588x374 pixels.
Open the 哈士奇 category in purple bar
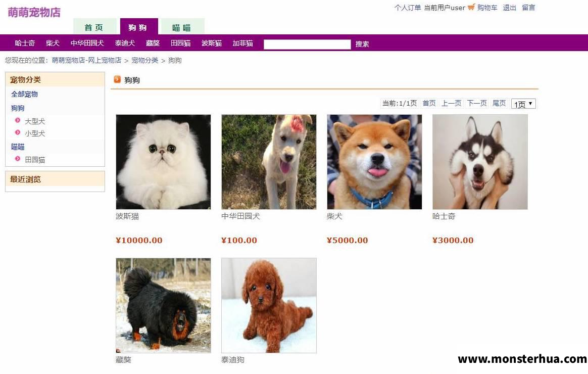pos(25,43)
